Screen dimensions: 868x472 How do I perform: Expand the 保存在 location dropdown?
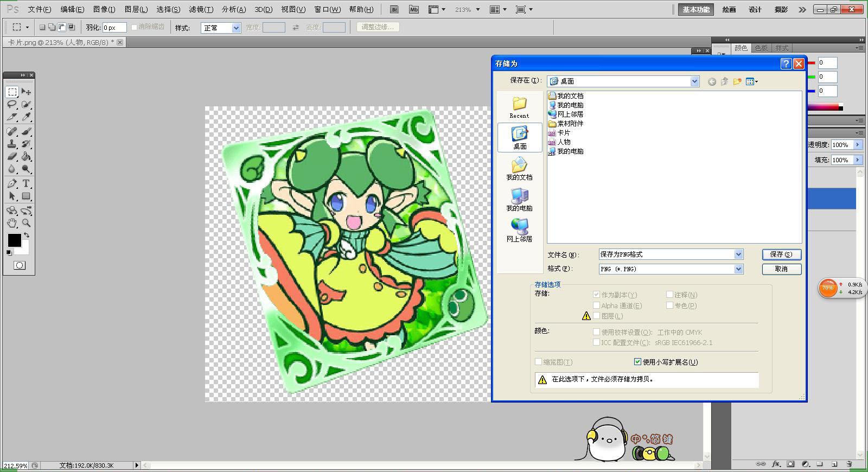[x=694, y=81]
